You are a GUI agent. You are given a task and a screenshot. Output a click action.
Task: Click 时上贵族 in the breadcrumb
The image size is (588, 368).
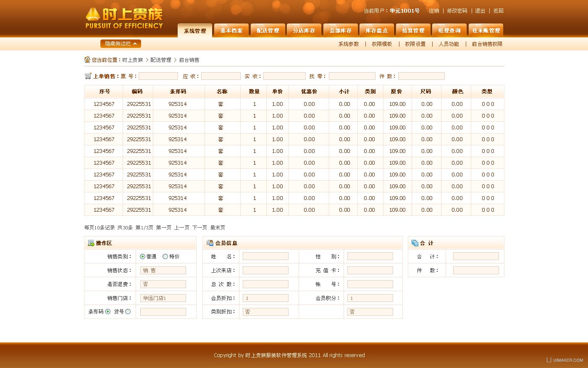coord(133,60)
